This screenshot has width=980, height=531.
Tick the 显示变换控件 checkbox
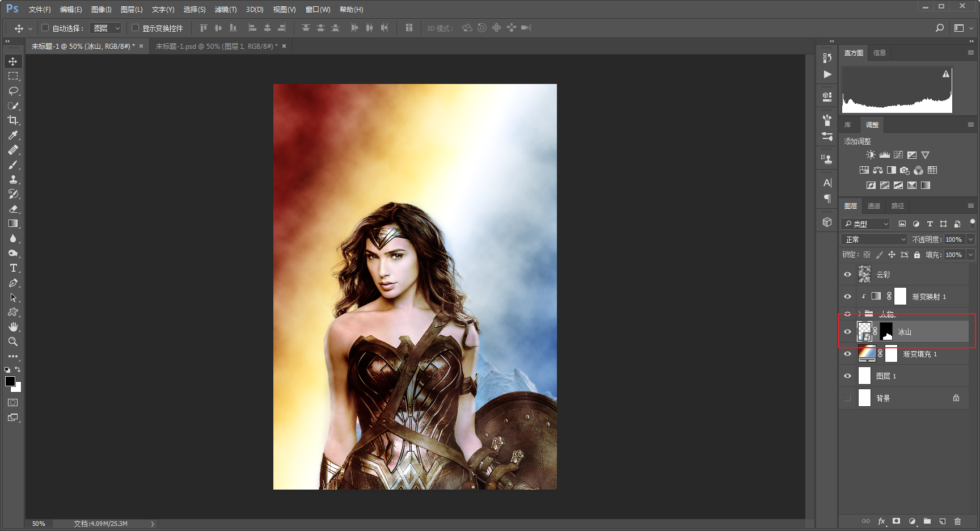tap(135, 28)
